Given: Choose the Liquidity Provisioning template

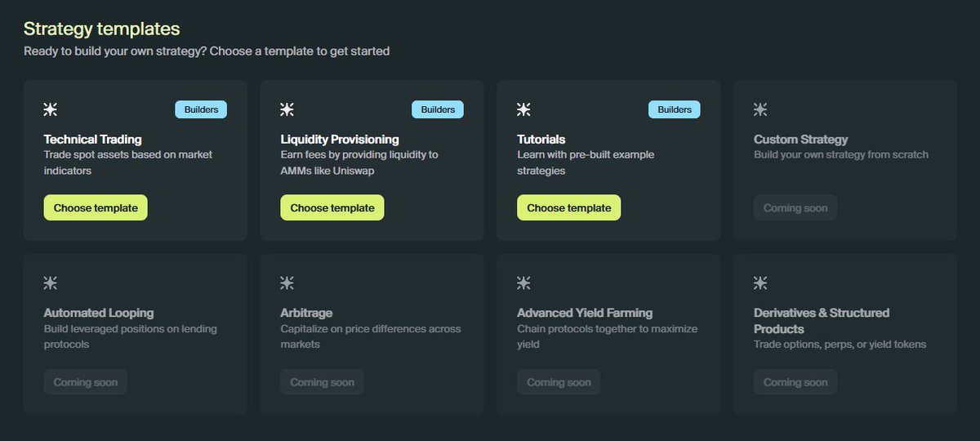Looking at the screenshot, I should tap(332, 207).
